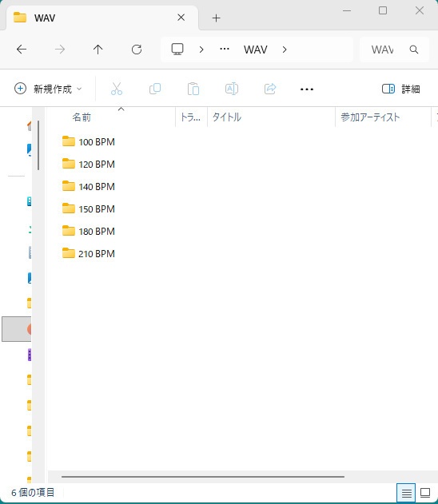Select the 140 BPM folder
The width and height of the screenshot is (438, 504).
click(89, 186)
